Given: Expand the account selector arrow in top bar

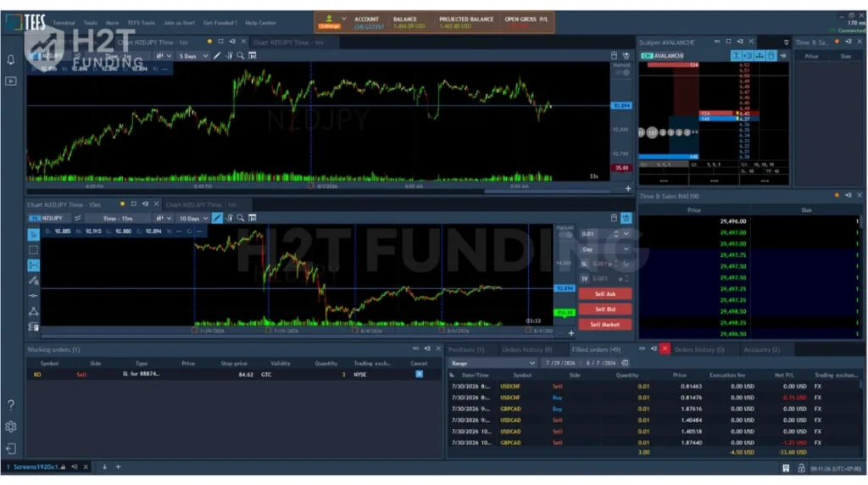Looking at the screenshot, I should coord(344,19).
